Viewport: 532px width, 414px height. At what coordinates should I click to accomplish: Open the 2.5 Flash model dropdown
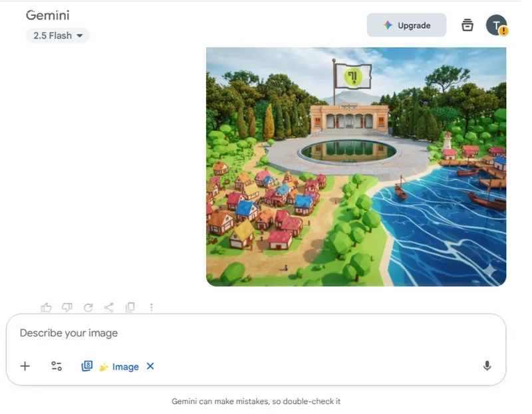pyautogui.click(x=58, y=36)
